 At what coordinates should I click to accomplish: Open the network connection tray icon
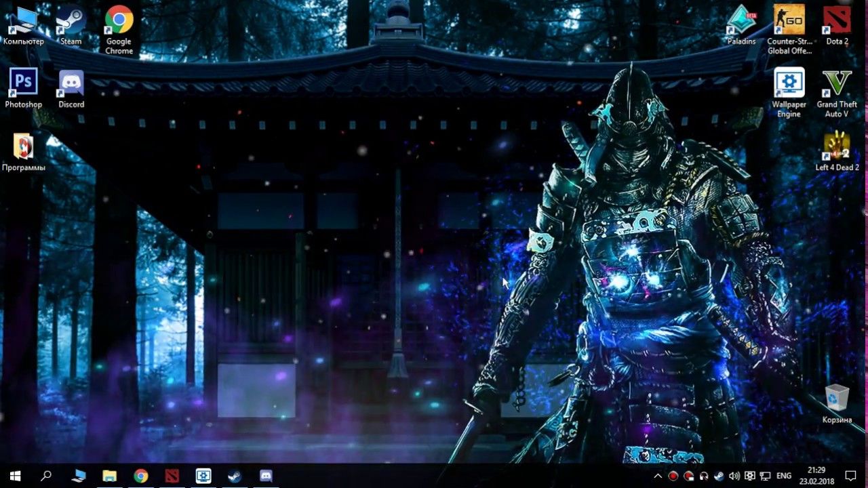click(766, 476)
